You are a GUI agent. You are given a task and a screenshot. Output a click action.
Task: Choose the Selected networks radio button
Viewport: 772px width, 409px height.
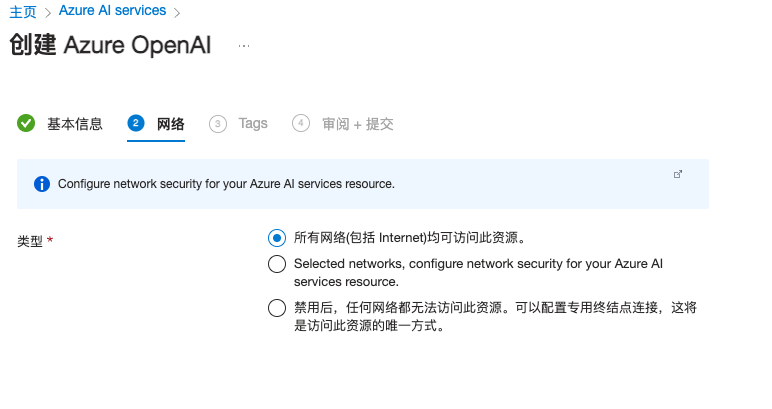pyautogui.click(x=277, y=264)
